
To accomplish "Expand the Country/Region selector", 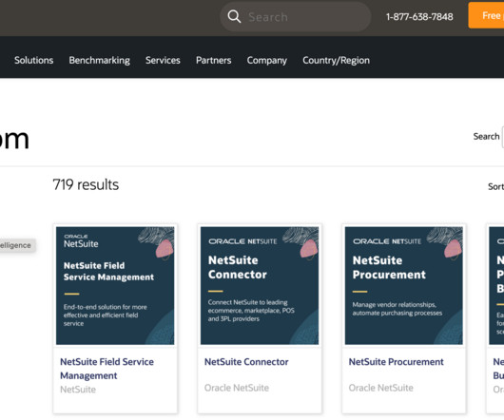I will 336,61.
